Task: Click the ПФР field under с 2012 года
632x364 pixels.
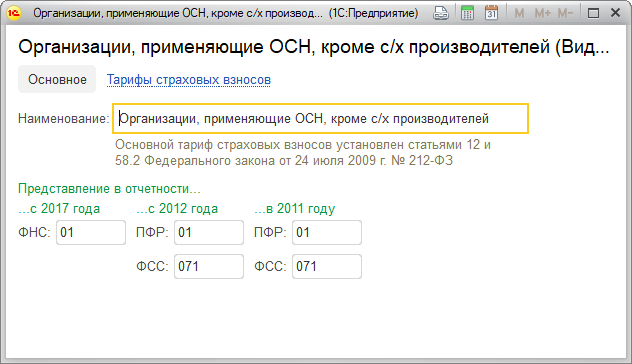Action: (x=209, y=232)
